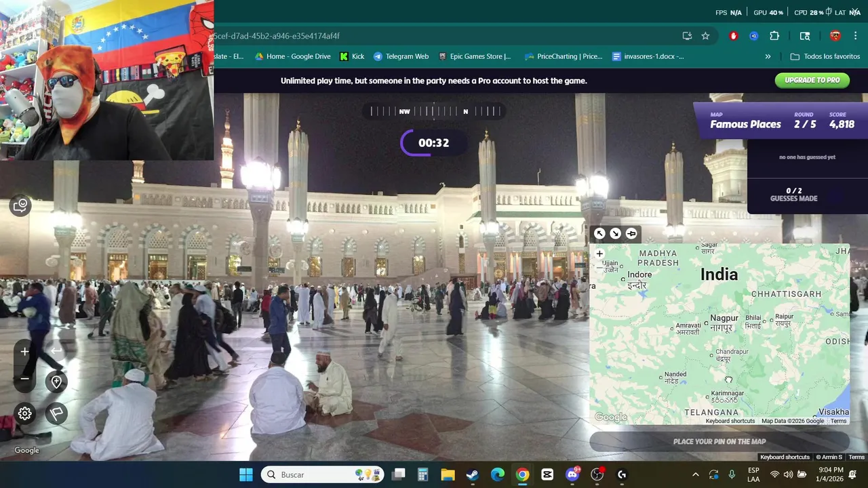This screenshot has height=488, width=868.
Task: Open Chrome three-dot menu
Action: [x=856, y=36]
